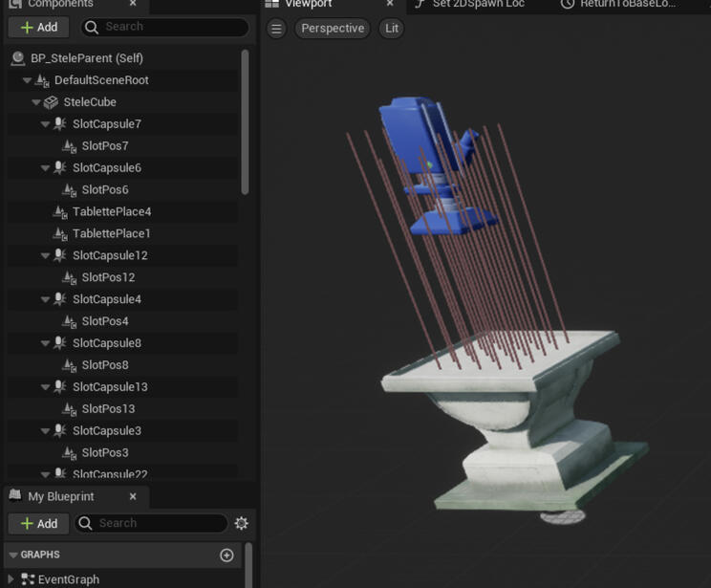Viewport: 711px width, 588px height.
Task: Click the Components panel scrollbar
Action: tap(246, 121)
